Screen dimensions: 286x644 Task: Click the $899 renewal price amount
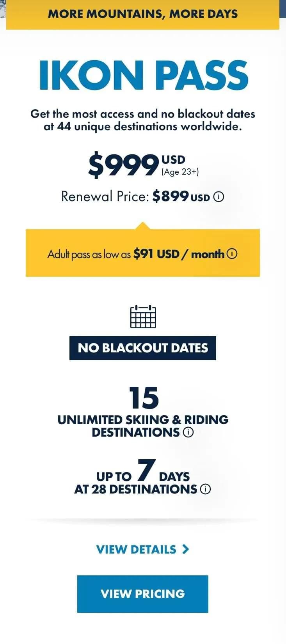pos(171,196)
